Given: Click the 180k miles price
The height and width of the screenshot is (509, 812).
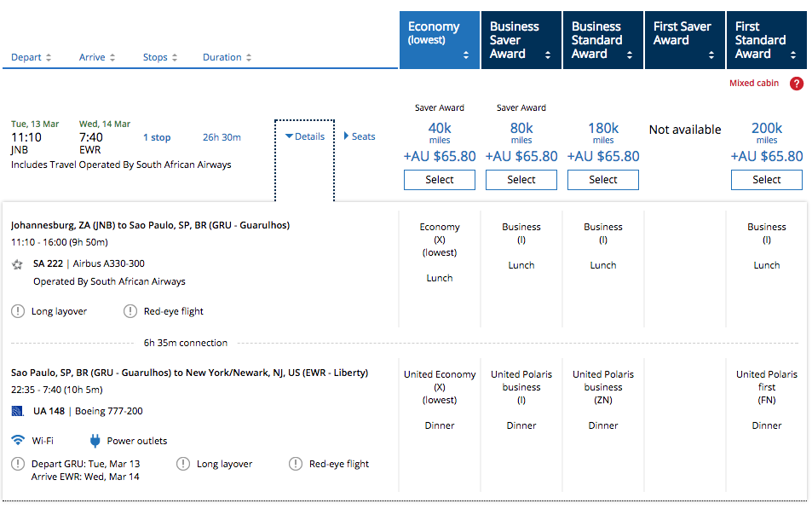Looking at the screenshot, I should (602, 132).
